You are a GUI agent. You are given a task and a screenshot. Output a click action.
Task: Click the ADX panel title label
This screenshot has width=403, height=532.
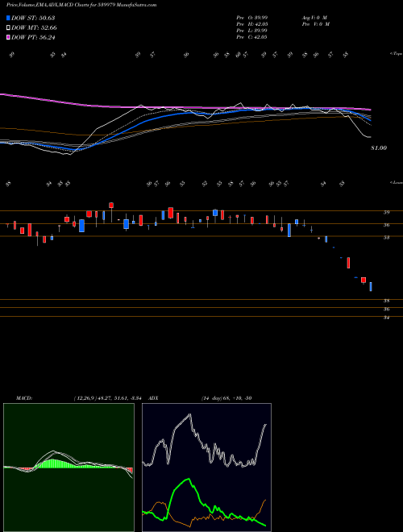point(153,398)
